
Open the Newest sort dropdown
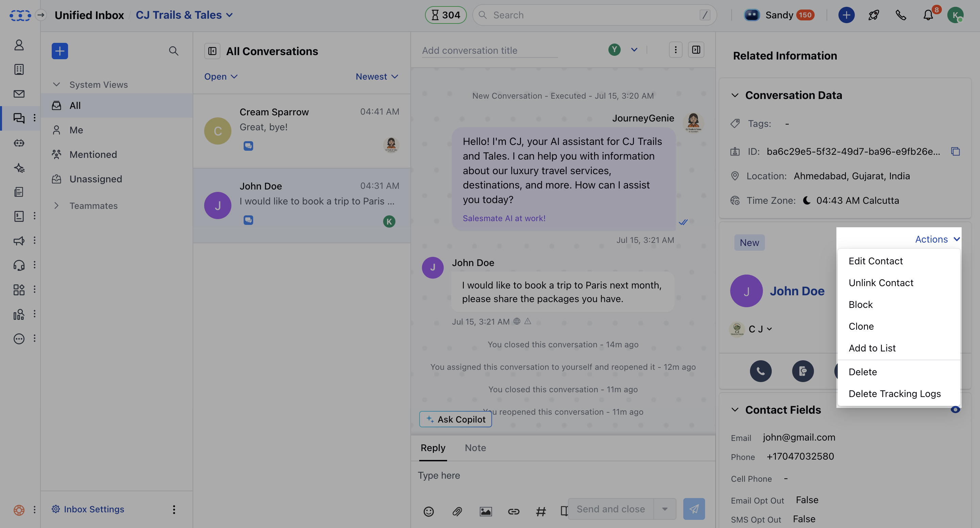[x=377, y=77]
